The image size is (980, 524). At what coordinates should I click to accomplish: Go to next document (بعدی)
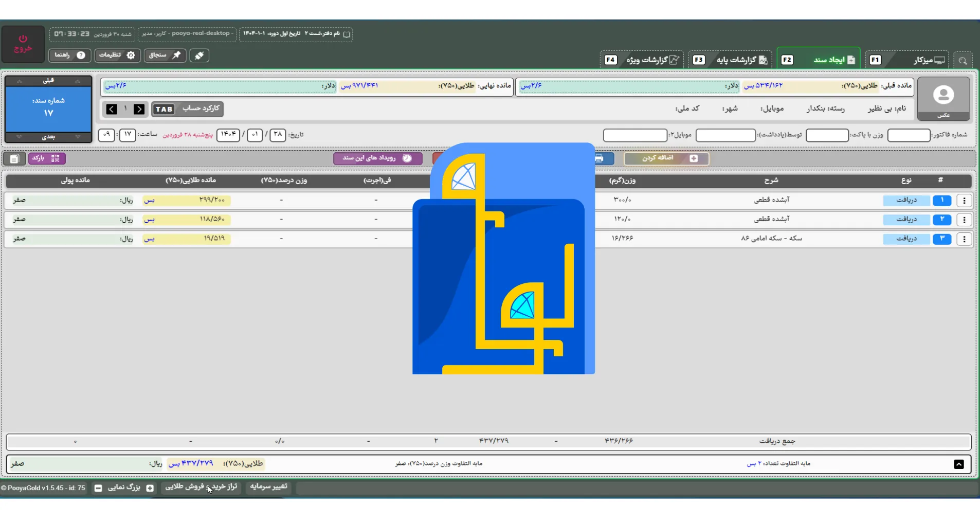(48, 137)
